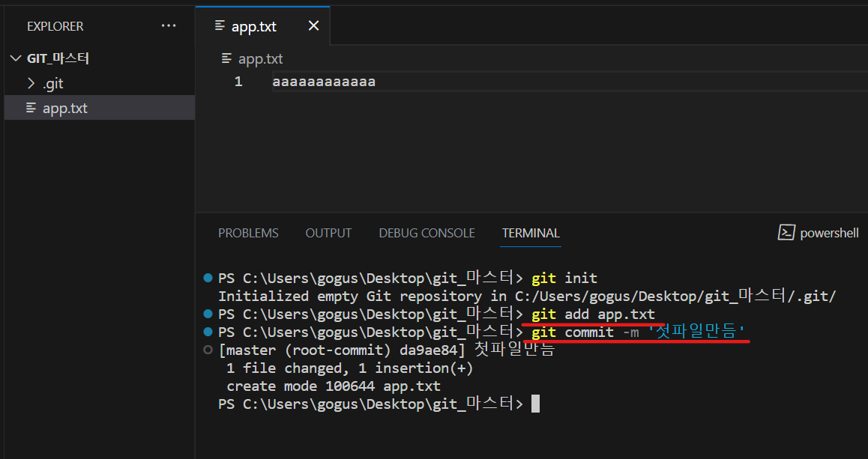Viewport: 868px width, 459px height.
Task: Click the 'Initialized empty Git repository' output line
Action: [527, 297]
